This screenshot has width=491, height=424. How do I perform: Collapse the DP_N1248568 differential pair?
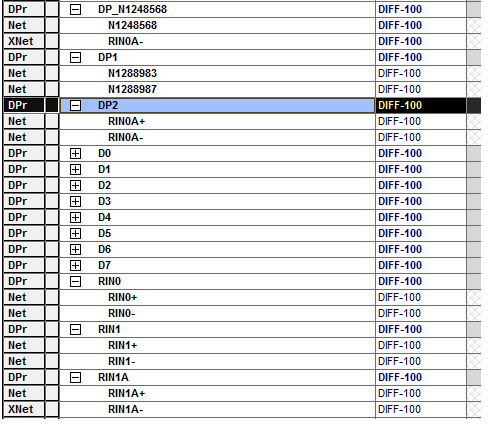[x=75, y=9]
